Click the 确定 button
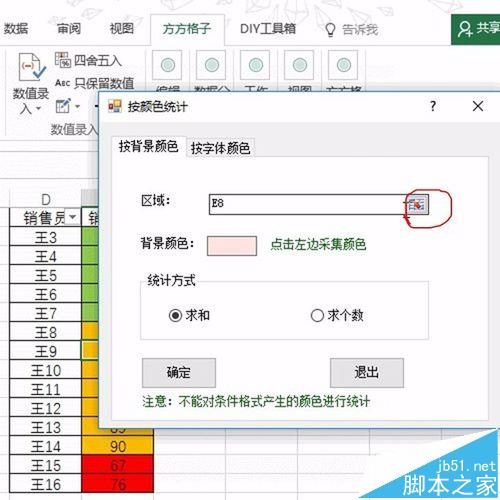500x500 pixels. [x=179, y=373]
